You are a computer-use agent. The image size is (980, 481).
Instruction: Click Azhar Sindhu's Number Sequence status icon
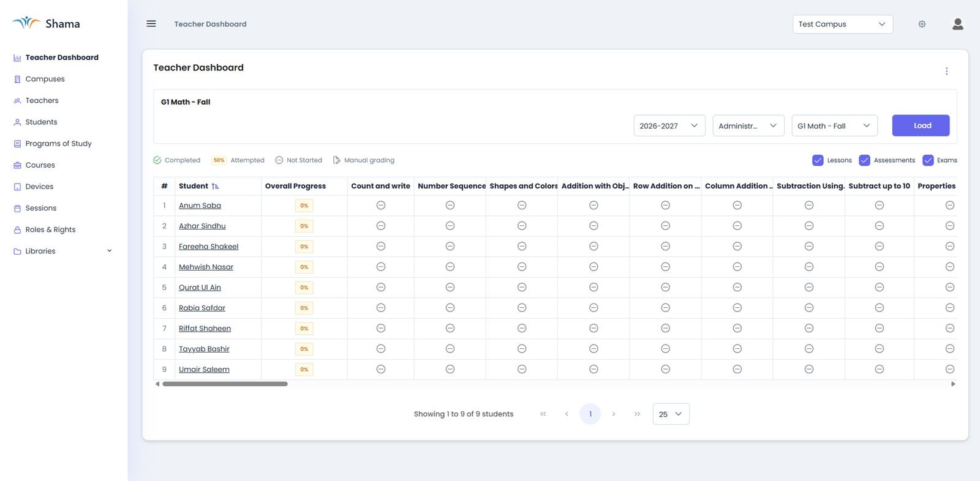coord(450,226)
